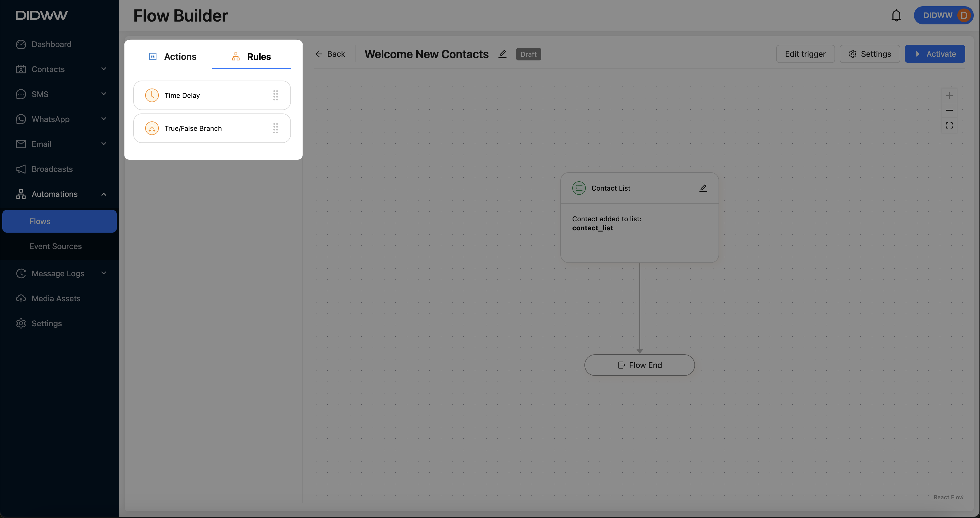Open Event Sources in the sidebar

click(x=56, y=246)
